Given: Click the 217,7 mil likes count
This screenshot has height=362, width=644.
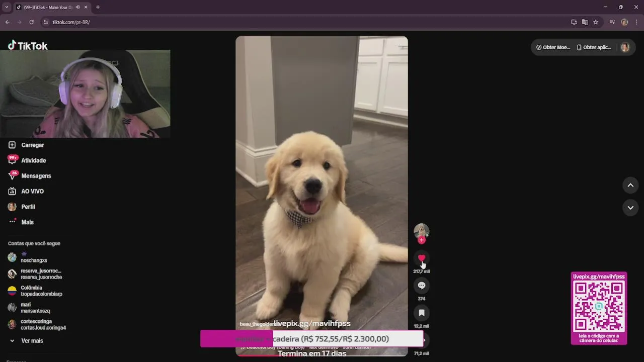Looking at the screenshot, I should pyautogui.click(x=422, y=271).
